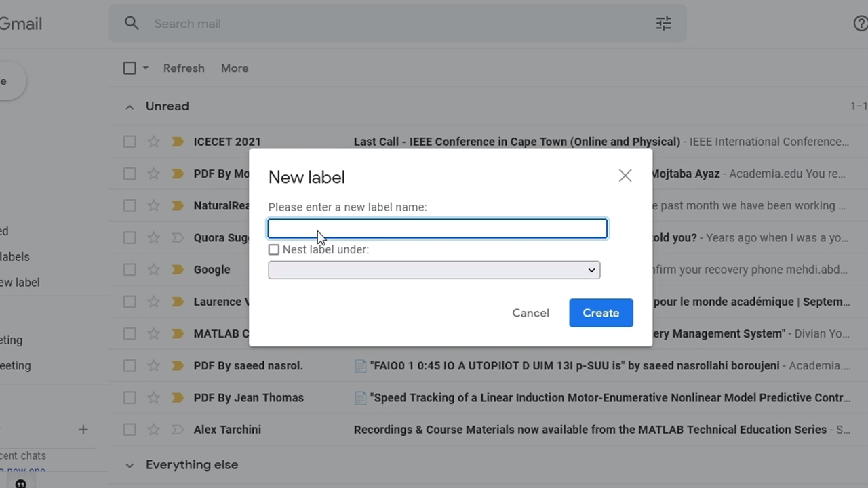Open the help question mark icon
The image size is (868, 488).
pyautogui.click(x=860, y=24)
